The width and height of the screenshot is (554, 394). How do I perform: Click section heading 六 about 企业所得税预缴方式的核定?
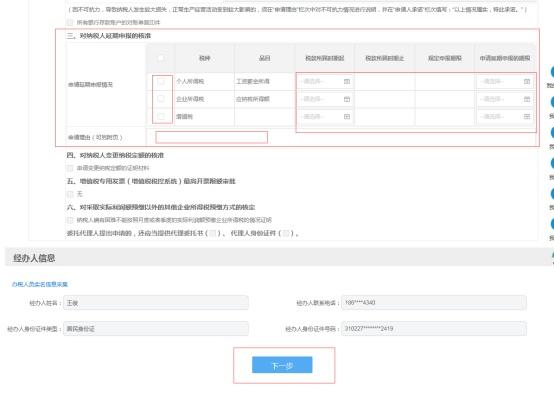[161, 207]
